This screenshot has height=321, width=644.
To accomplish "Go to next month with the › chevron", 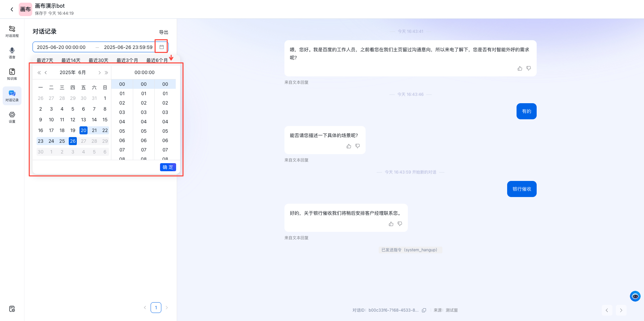I will pos(100,72).
